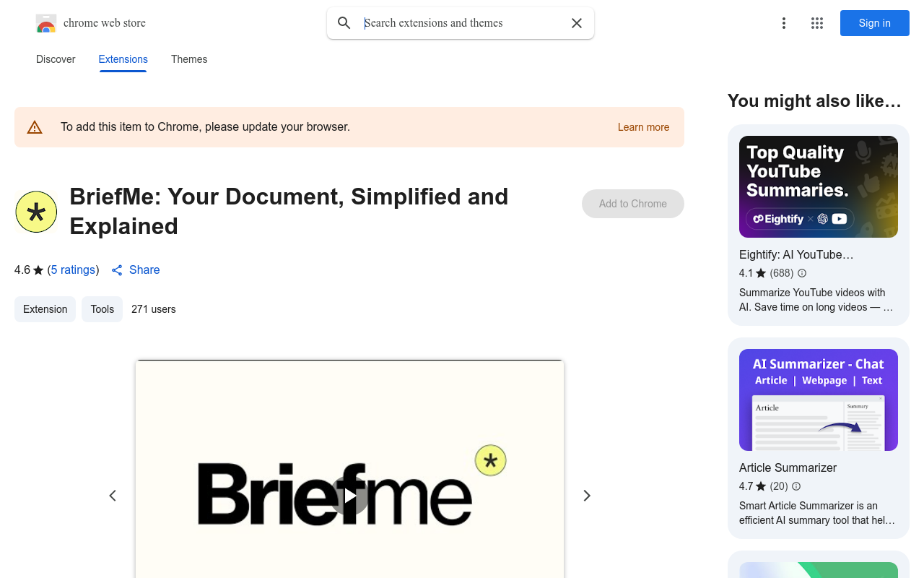
Task: Click the Eightify: AI YouTube title
Action: click(x=796, y=254)
